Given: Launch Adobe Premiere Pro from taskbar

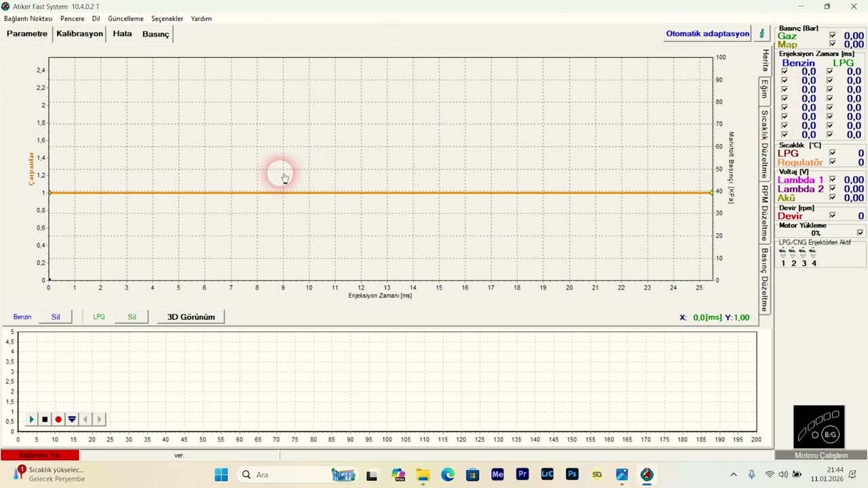Looking at the screenshot, I should click(522, 474).
